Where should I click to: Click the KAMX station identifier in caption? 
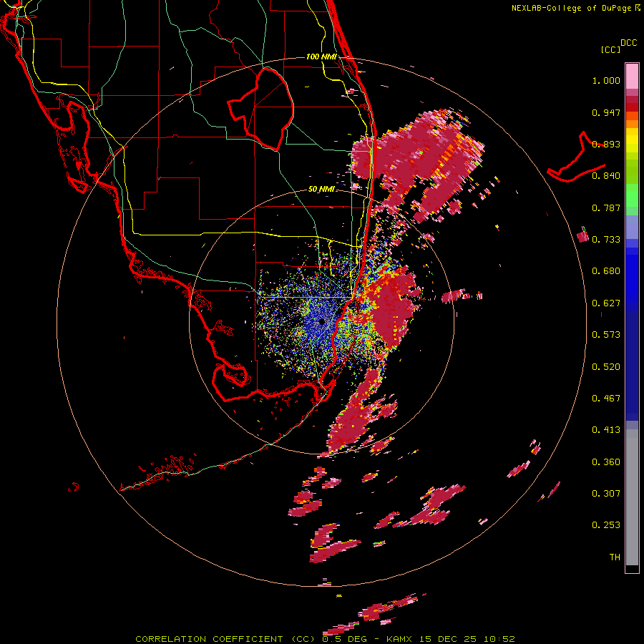399,639
